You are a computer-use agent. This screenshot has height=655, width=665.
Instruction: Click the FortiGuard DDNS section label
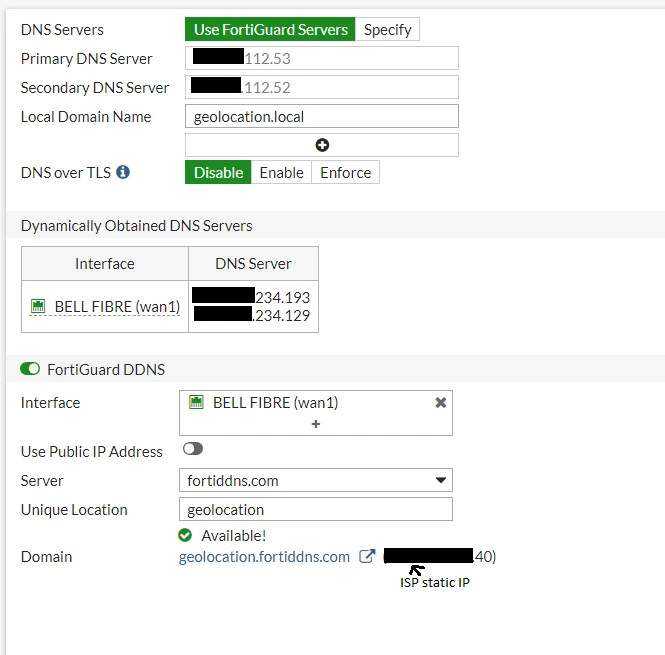coord(106,369)
